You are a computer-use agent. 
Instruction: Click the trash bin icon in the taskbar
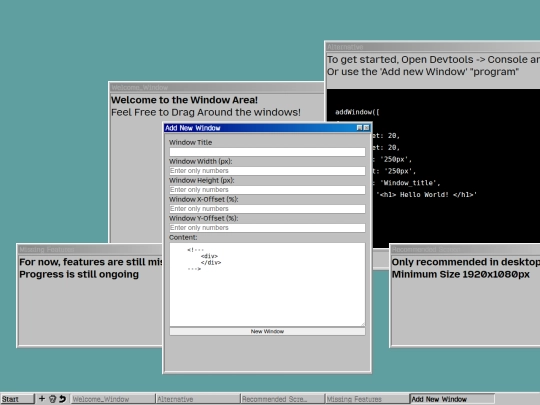(52, 399)
